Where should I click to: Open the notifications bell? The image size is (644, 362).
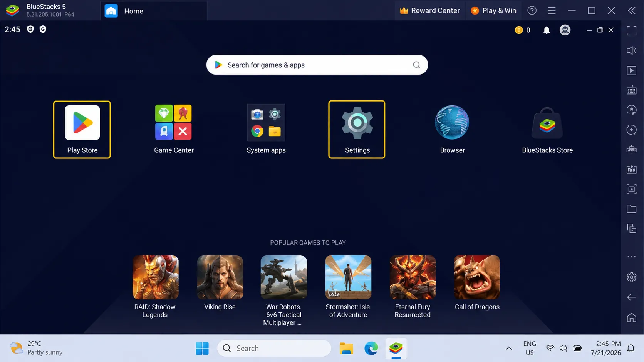tap(546, 30)
